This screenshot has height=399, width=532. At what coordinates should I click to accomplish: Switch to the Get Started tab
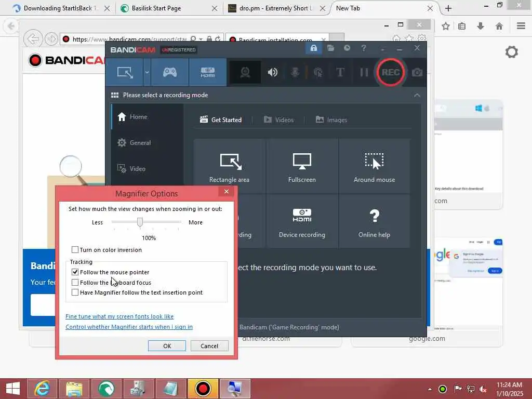[x=221, y=120]
